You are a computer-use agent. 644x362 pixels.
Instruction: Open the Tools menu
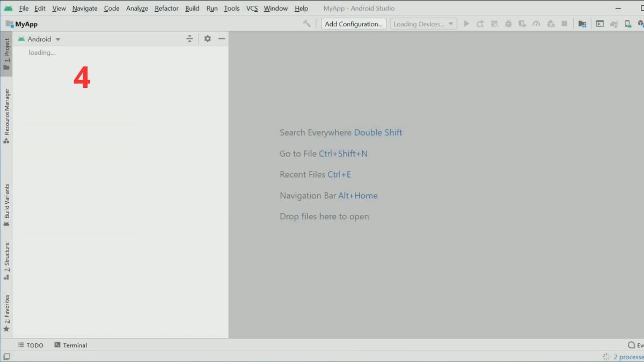pos(232,8)
